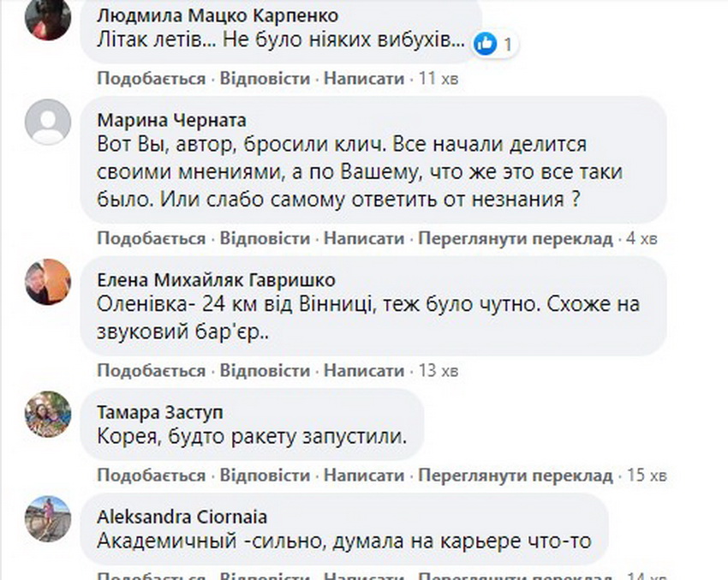Like Людмила Мацко Карпенко's comment with Подобається
The width and height of the screenshot is (728, 580).
tap(151, 79)
